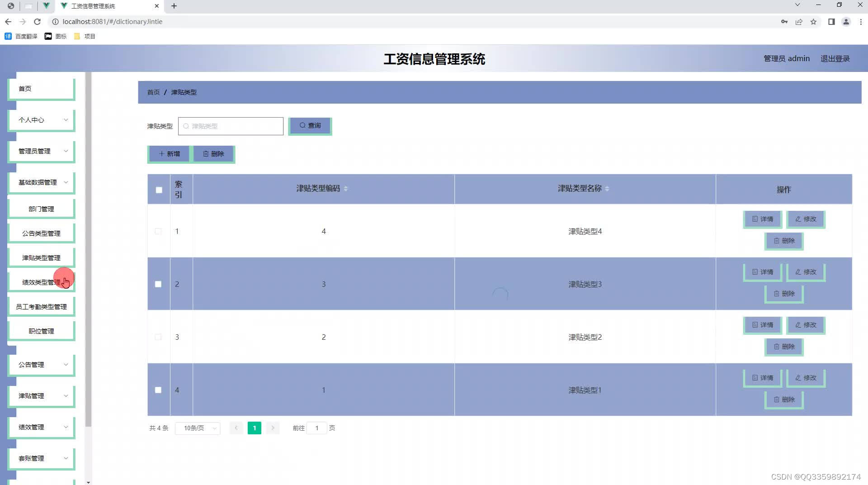
Task: Click the 首页 breadcrumb link
Action: coord(153,92)
